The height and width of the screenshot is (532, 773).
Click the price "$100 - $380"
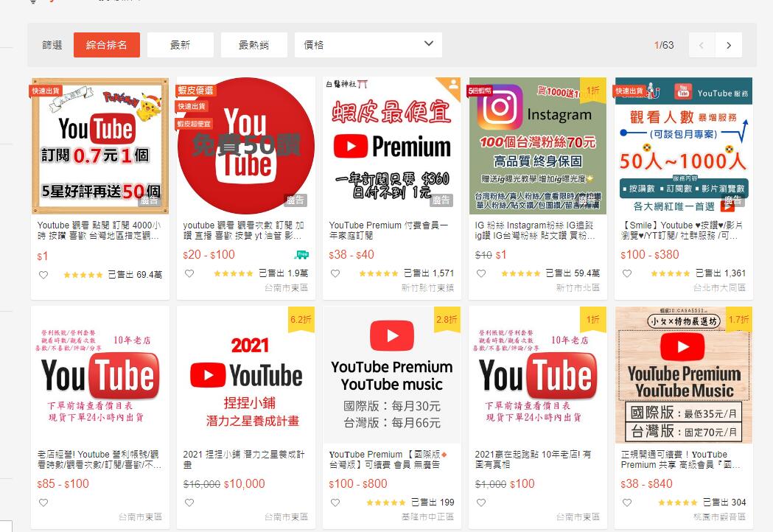coord(650,254)
